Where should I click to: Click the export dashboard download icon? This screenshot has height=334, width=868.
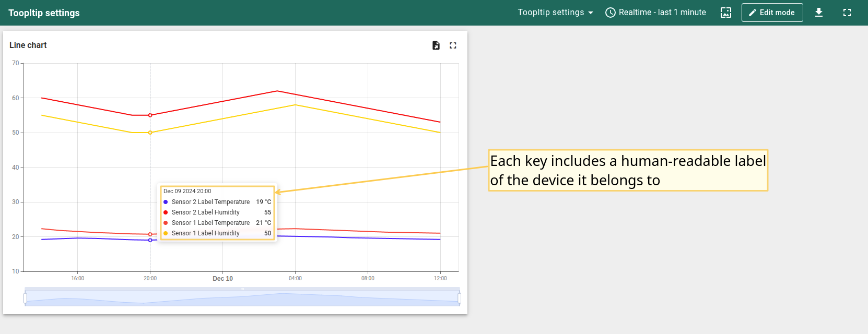pos(818,13)
